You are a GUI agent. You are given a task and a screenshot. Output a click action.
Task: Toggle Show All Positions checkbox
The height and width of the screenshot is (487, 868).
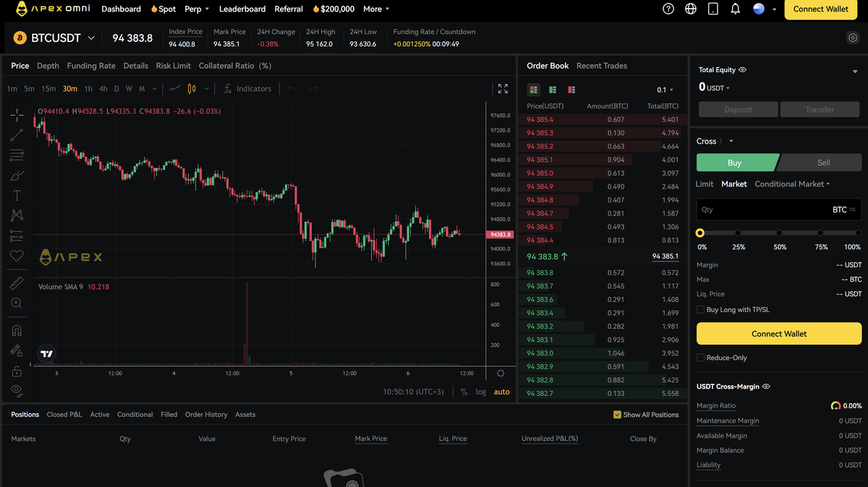618,415
